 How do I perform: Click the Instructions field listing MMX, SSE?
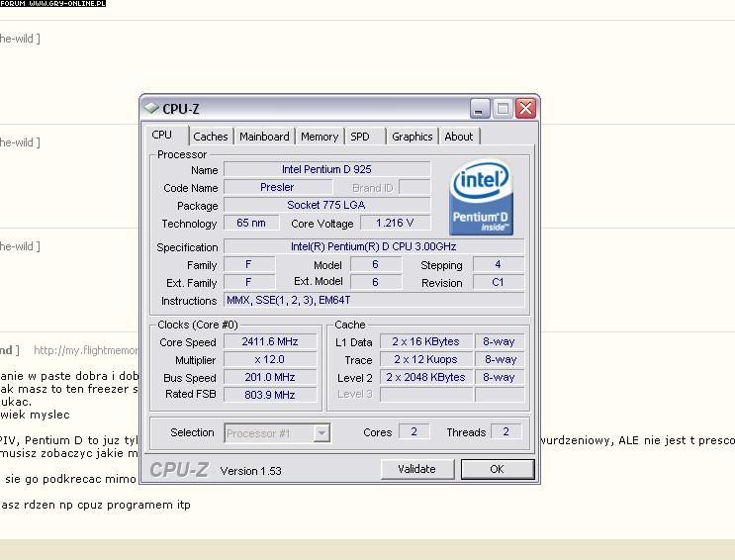[374, 301]
